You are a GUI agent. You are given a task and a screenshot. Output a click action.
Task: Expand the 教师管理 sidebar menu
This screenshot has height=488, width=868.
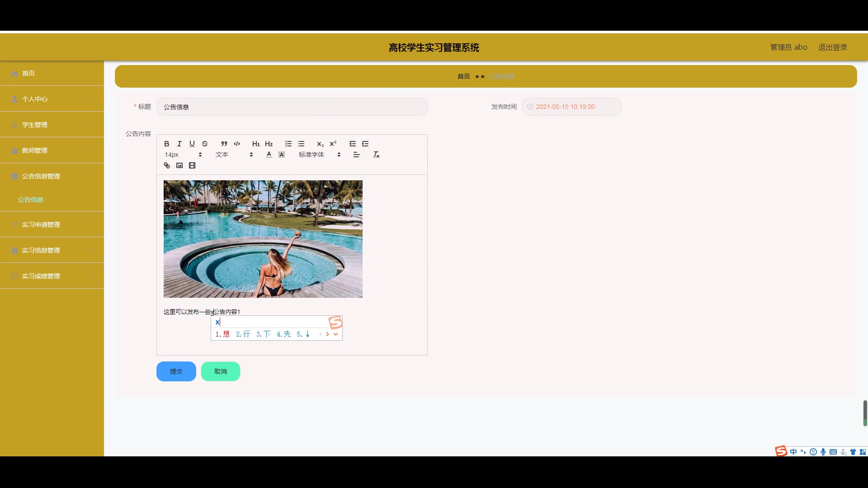click(52, 150)
